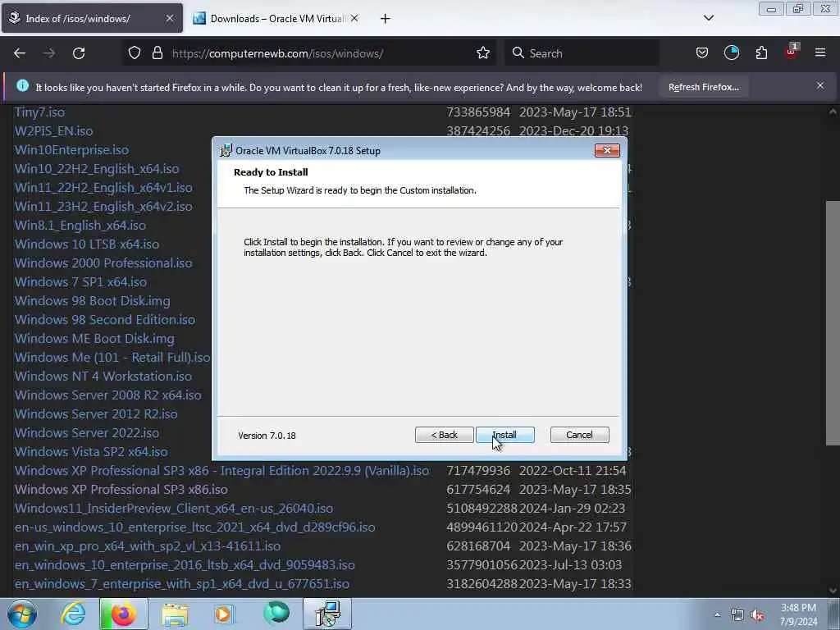This screenshot has height=630, width=840.
Task: Go back with the < Back button
Action: coord(444,435)
